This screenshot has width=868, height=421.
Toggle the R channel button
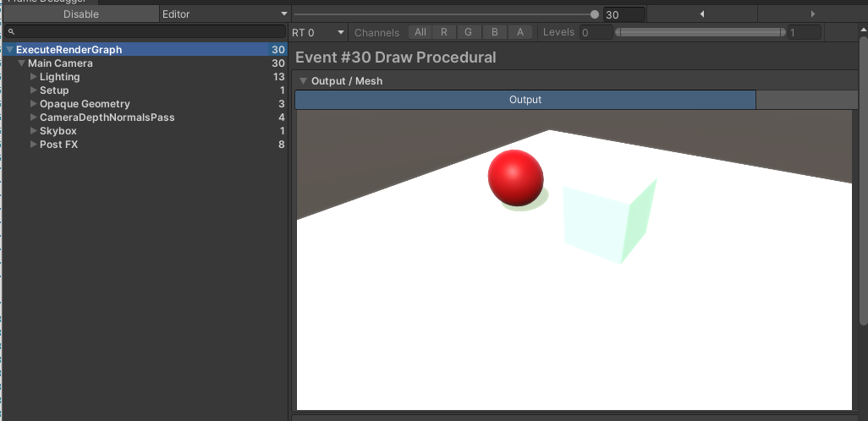[444, 32]
